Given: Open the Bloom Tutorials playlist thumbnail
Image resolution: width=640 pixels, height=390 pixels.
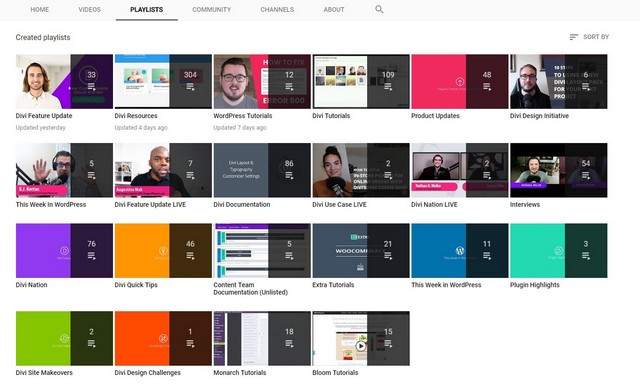Looking at the screenshot, I should [360, 338].
